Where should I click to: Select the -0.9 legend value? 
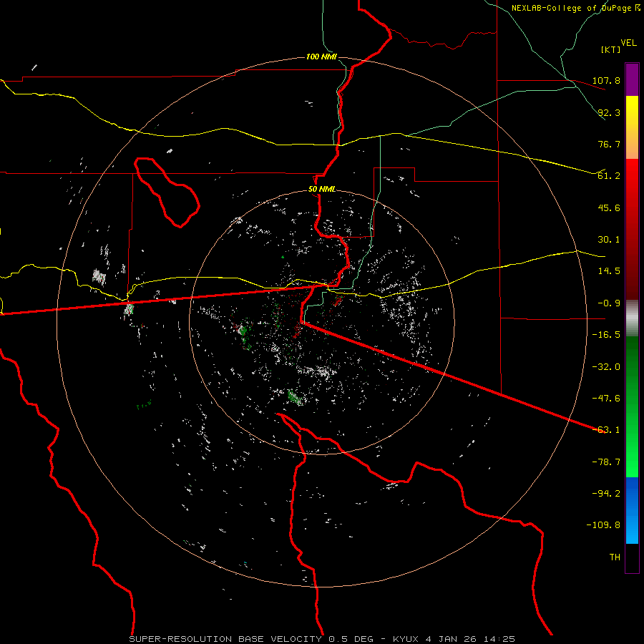point(609,303)
